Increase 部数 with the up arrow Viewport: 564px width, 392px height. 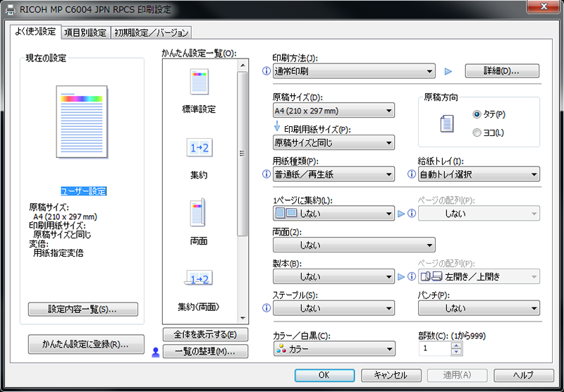click(457, 345)
